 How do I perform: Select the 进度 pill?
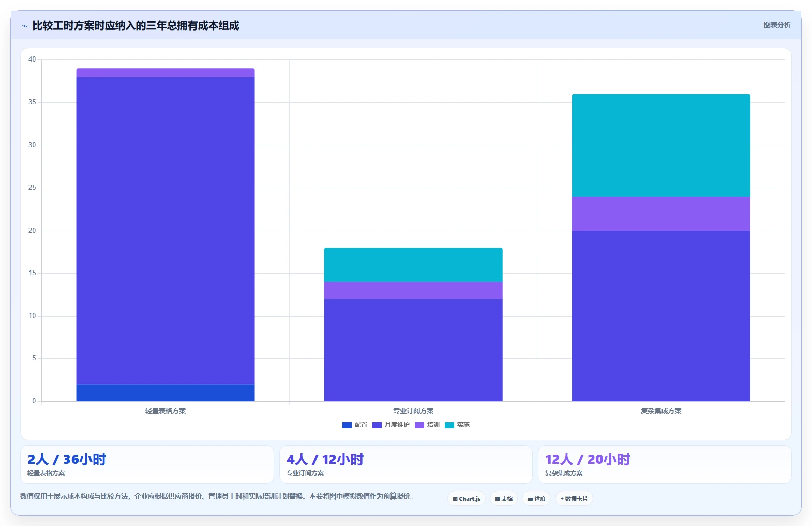(536, 499)
